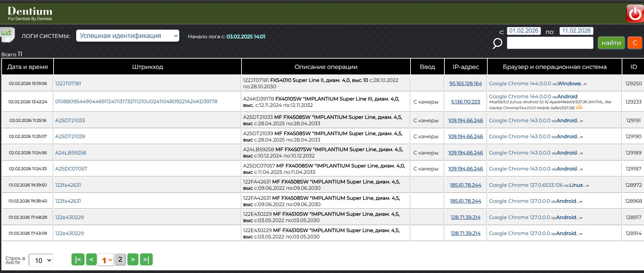The image size is (644, 273).
Task: Open barcode link A24LB59258
Action: (71, 152)
